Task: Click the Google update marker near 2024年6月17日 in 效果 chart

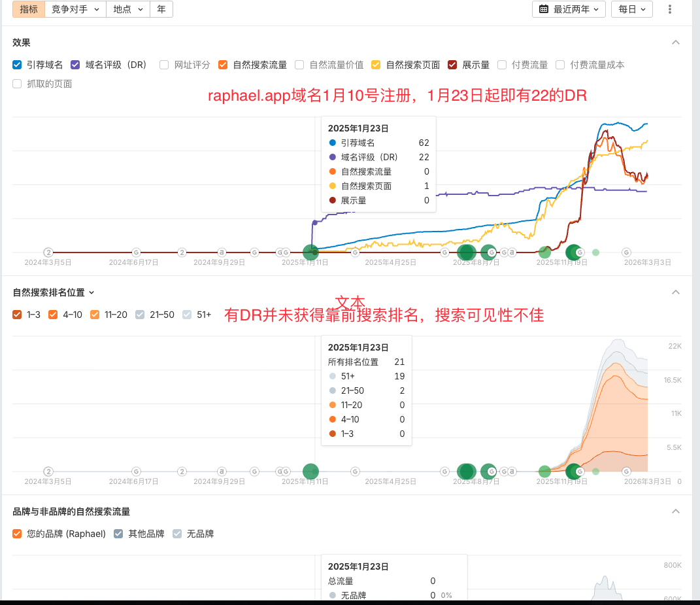Action: pyautogui.click(x=136, y=252)
